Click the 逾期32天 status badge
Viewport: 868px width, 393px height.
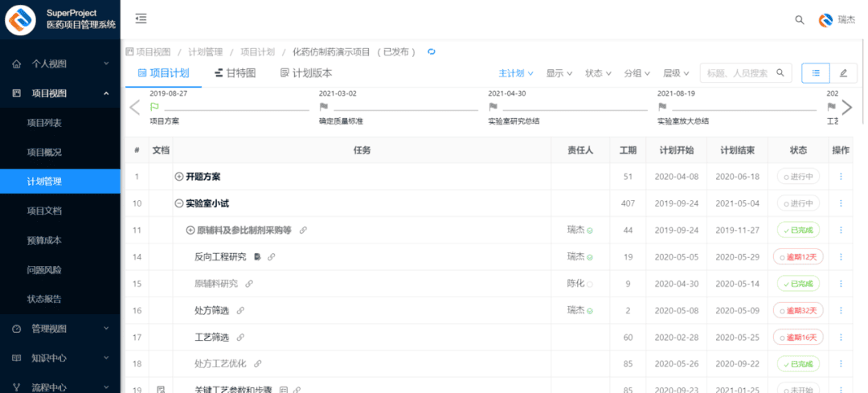click(798, 310)
